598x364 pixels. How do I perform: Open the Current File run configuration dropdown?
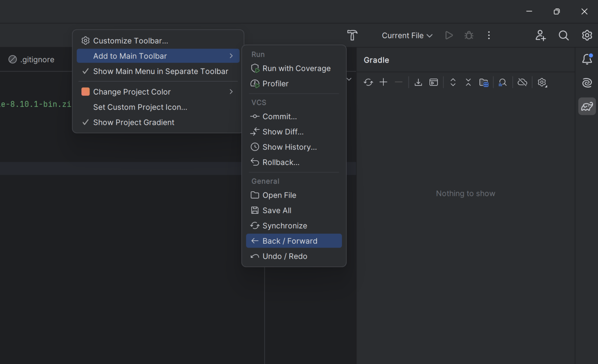click(406, 35)
